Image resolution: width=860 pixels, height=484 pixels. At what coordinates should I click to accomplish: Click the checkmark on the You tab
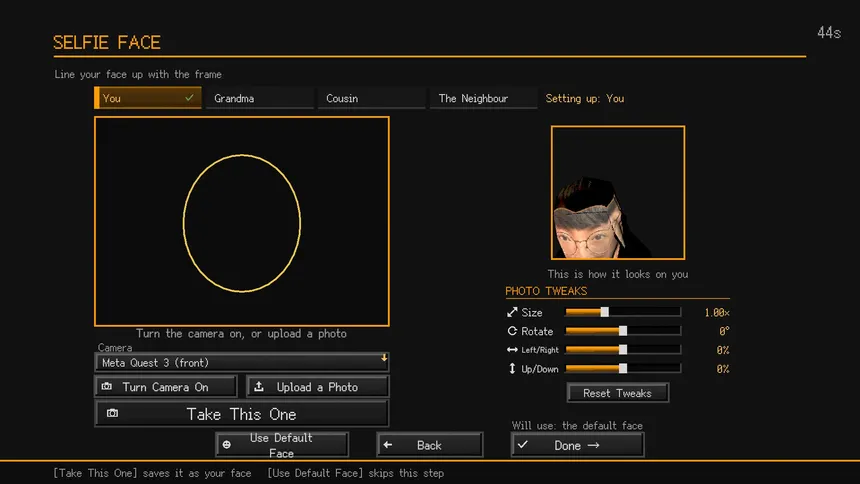[189, 98]
